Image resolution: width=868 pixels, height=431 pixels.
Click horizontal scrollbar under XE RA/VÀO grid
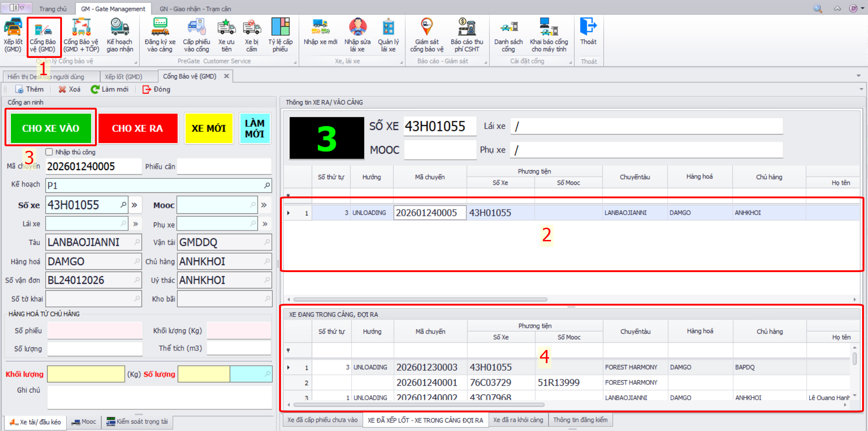click(420, 299)
